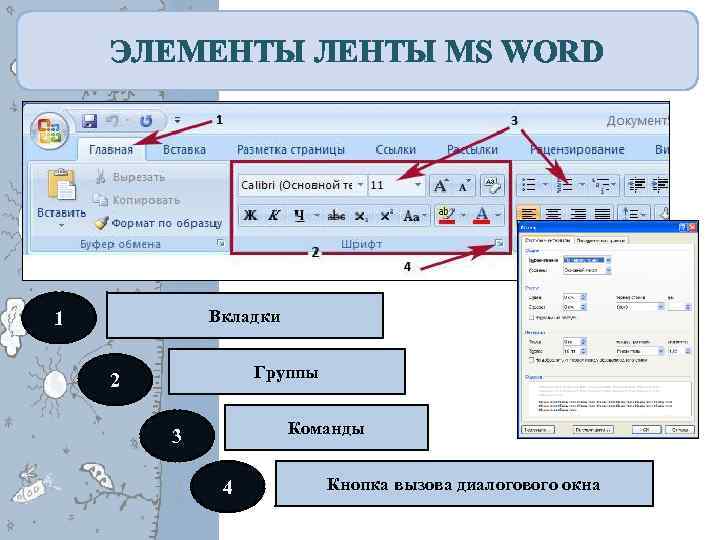This screenshot has width=720, height=540.
Task: Click the leftmost Табуляция button in dialog
Action: pyautogui.click(x=538, y=430)
